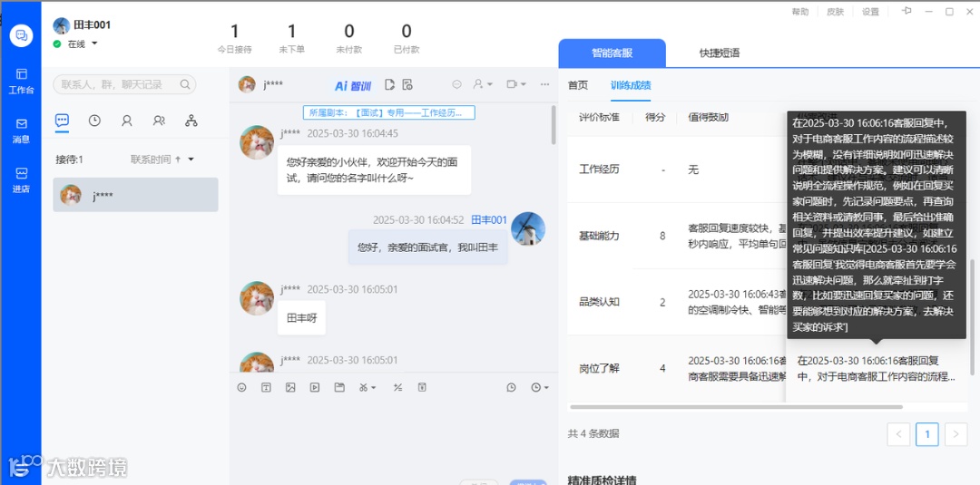Image resolution: width=980 pixels, height=485 pixels.
Task: Click the folder file icon in chat toolbar
Action: click(339, 388)
